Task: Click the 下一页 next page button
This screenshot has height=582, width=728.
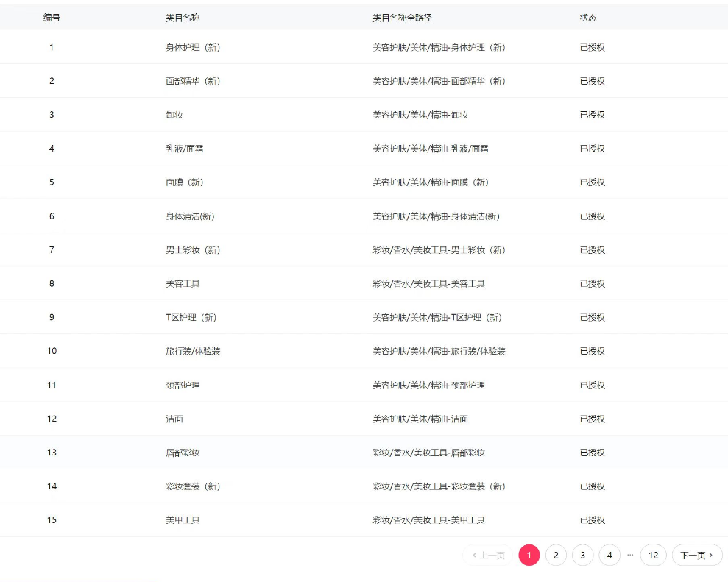Action: pyautogui.click(x=696, y=556)
